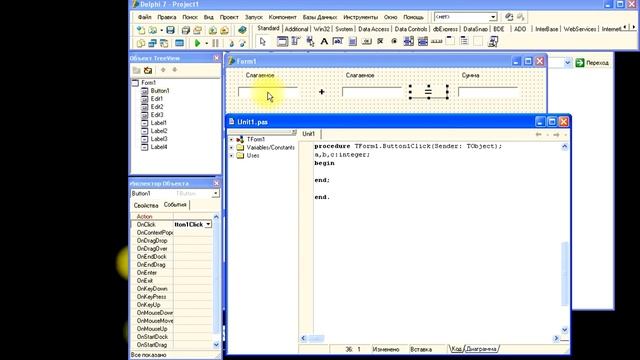Open Help Contents book icon

coord(242,30)
